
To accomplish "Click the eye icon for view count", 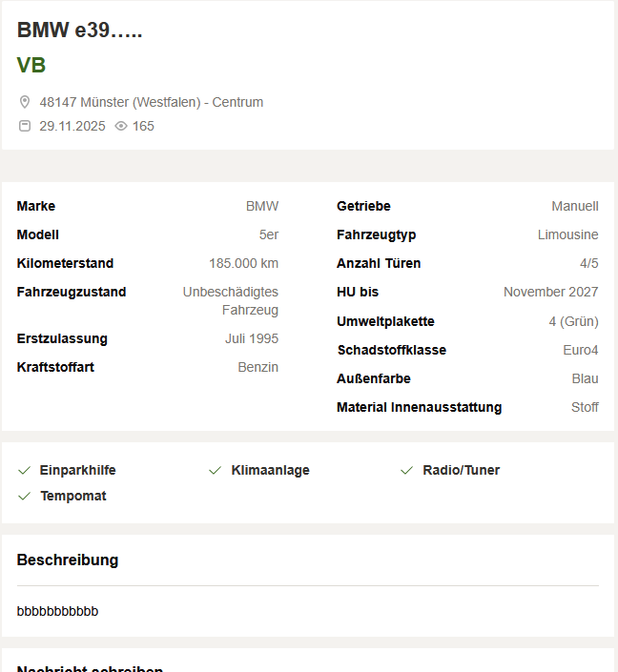I will [x=121, y=126].
